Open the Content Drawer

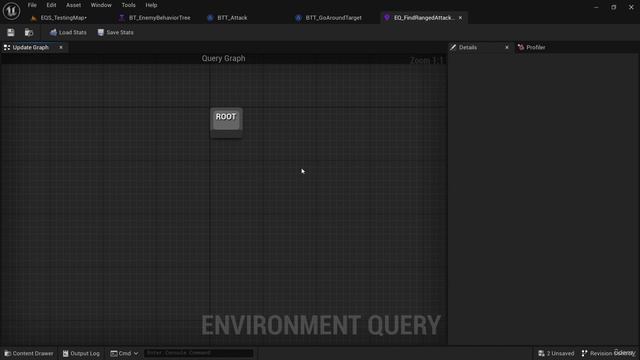coord(29,353)
